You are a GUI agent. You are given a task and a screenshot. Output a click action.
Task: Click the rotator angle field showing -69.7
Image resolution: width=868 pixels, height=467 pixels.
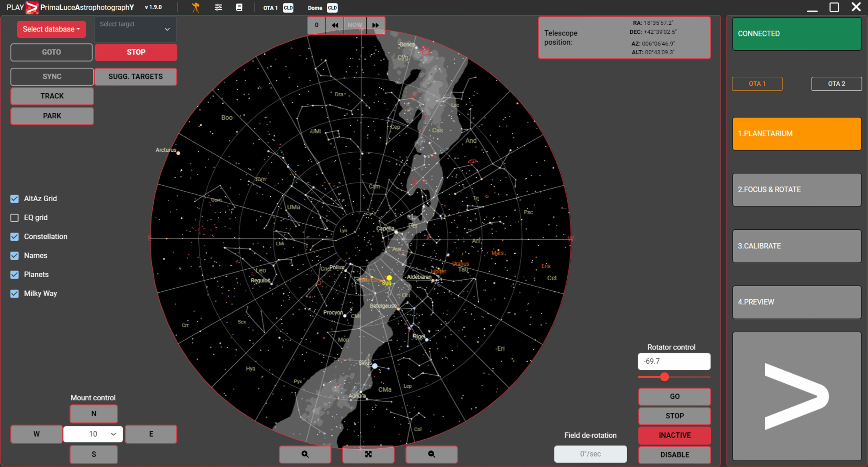[674, 361]
